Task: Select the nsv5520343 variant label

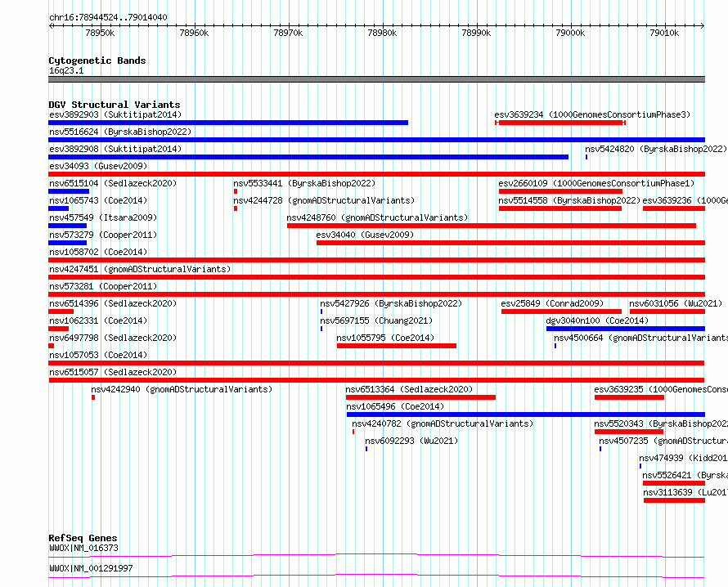Action: pos(661,423)
